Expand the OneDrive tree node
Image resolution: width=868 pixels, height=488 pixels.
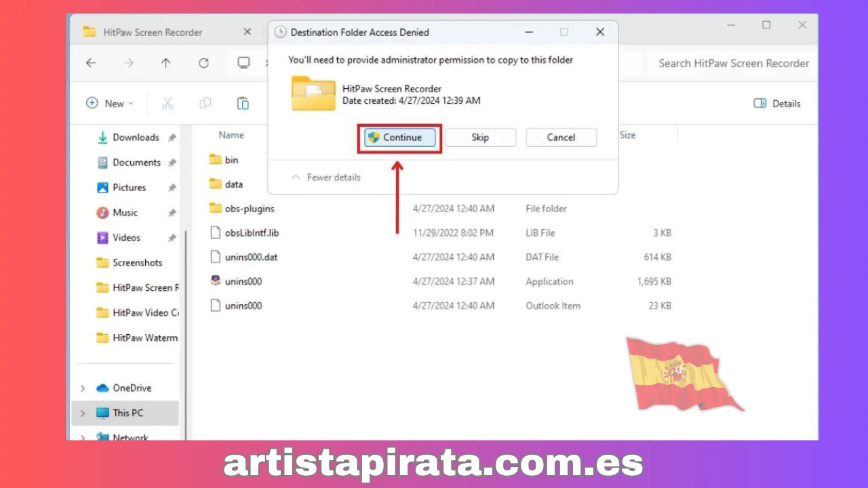83,388
